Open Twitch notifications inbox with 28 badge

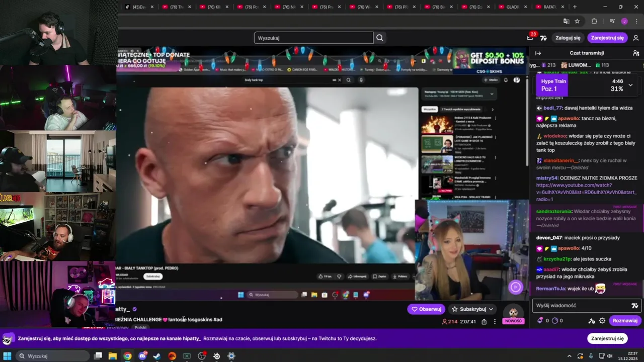click(530, 37)
